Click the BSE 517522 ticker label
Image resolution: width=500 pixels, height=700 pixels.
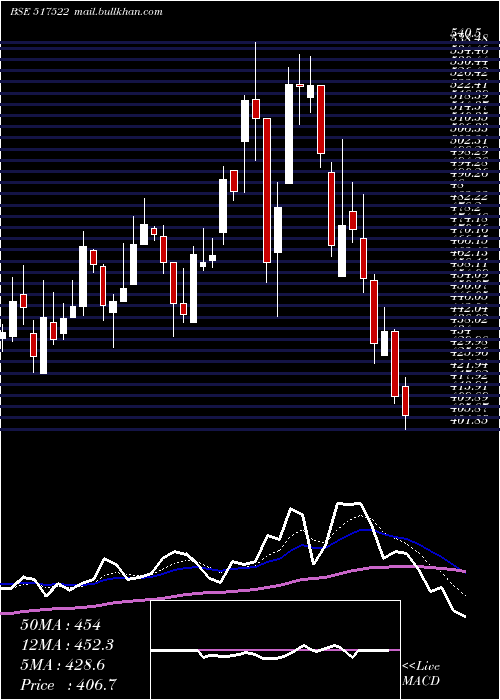(39, 12)
